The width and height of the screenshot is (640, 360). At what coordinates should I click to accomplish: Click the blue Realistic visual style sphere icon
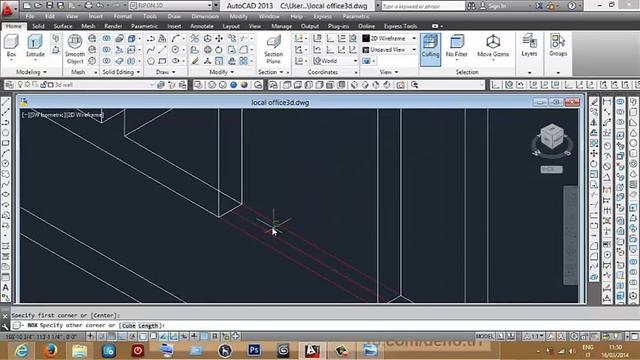(233, 85)
